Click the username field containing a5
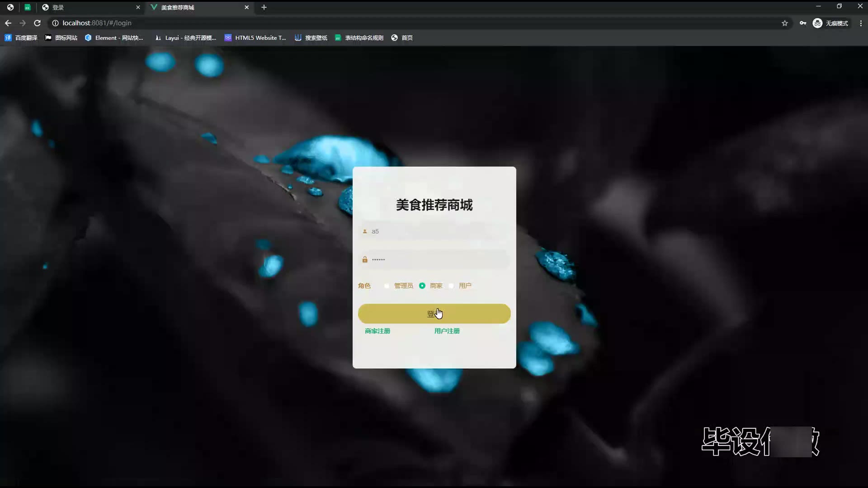 [434, 231]
